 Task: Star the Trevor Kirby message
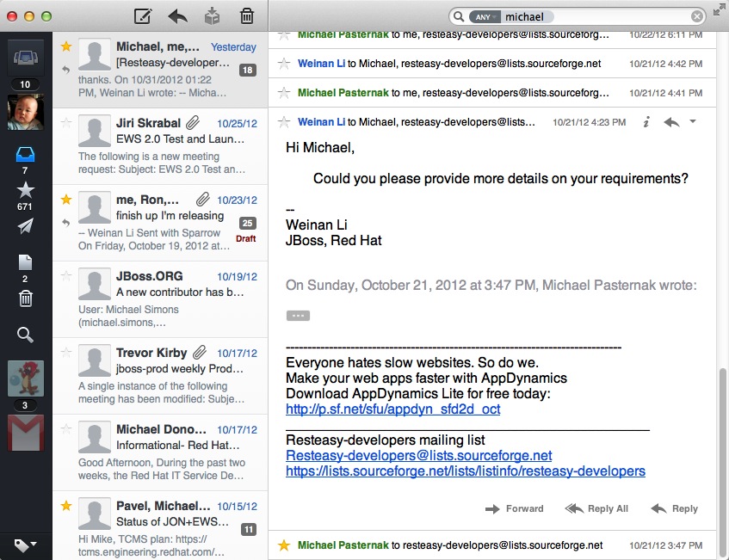coord(66,353)
